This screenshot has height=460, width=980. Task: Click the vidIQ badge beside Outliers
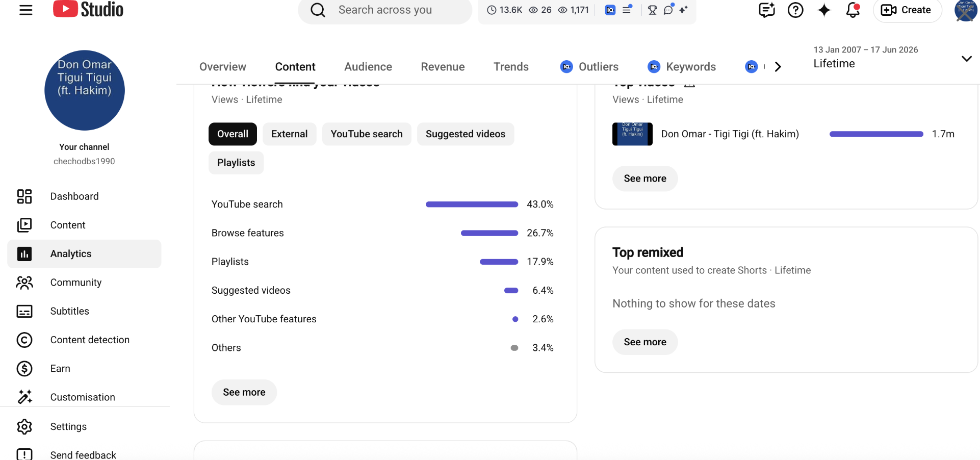click(566, 67)
